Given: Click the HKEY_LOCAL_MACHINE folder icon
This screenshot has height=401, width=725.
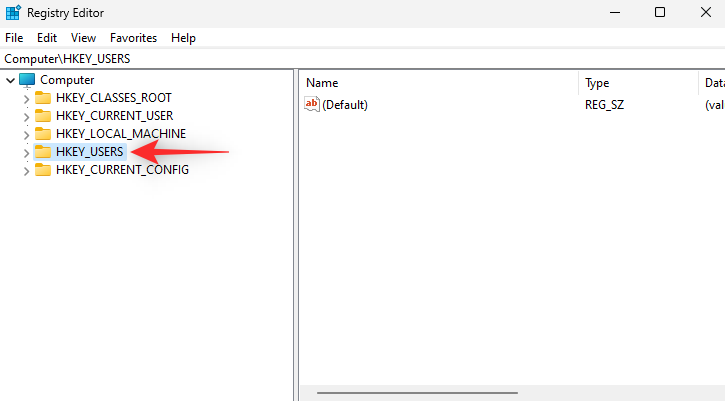Looking at the screenshot, I should 43,134.
